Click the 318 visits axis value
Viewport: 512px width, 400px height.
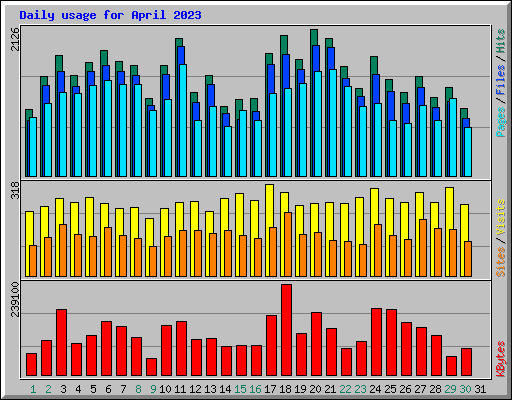click(15, 190)
